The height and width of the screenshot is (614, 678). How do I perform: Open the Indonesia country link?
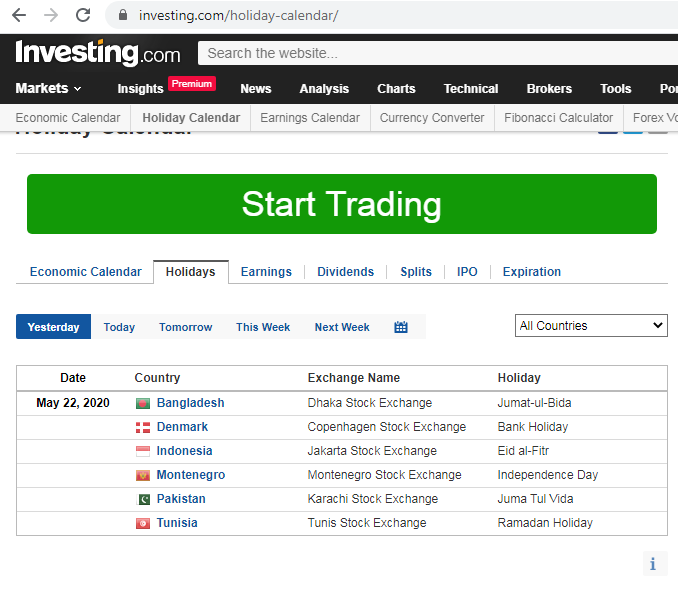(x=184, y=451)
